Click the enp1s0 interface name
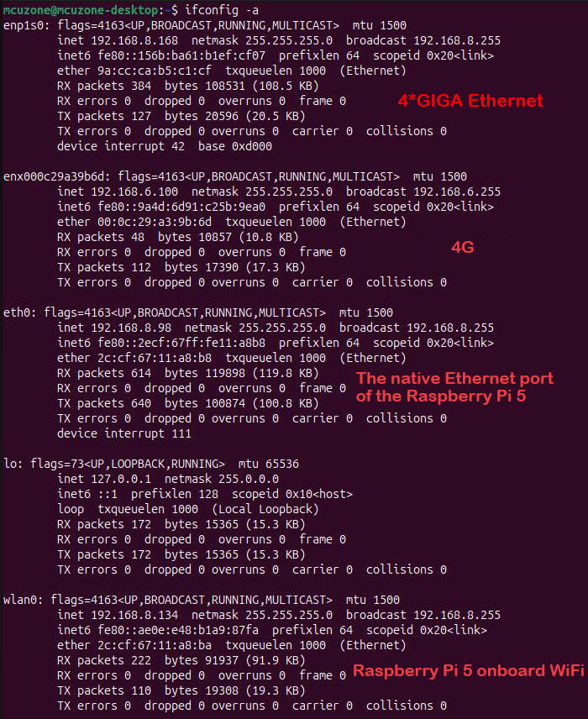 (x=25, y=25)
